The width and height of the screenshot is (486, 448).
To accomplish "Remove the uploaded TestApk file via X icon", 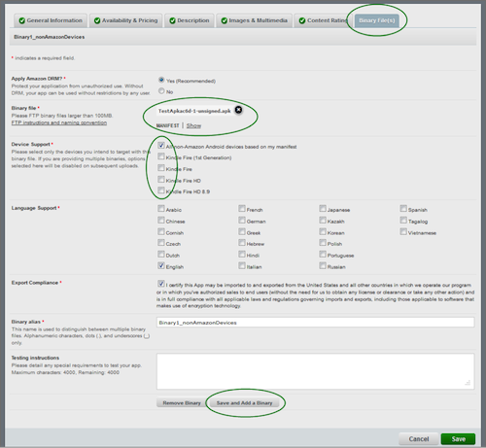I will pyautogui.click(x=238, y=110).
